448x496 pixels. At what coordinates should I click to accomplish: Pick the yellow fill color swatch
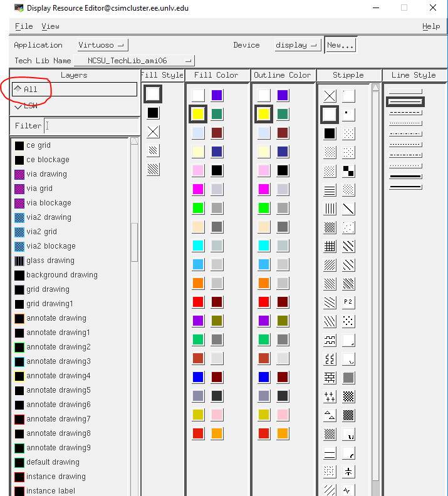pos(198,114)
